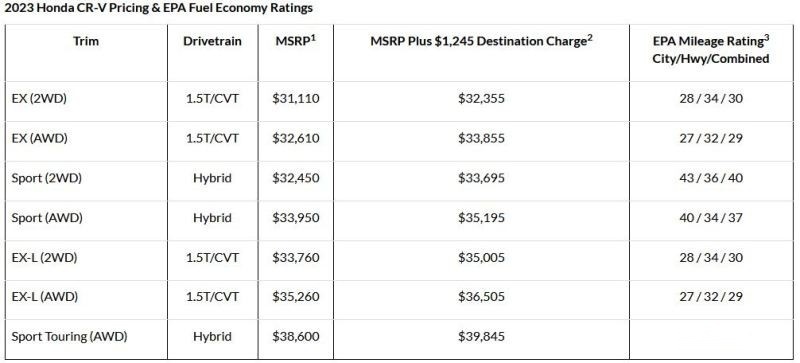Click the Trim column header
Screen dimensions: 800x363
click(86, 41)
